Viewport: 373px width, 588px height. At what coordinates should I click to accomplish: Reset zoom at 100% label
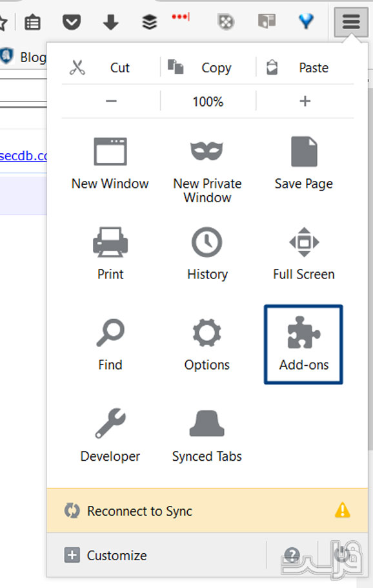click(208, 101)
